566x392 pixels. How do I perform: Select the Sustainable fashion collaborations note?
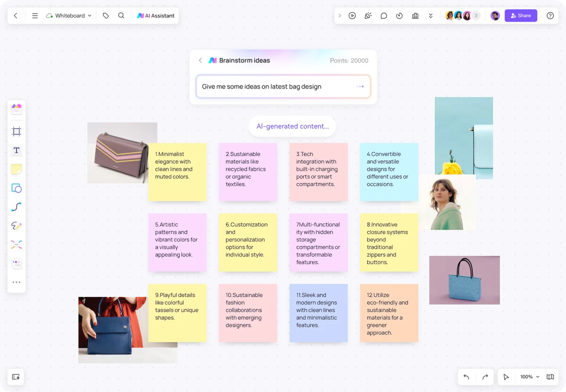click(x=248, y=313)
